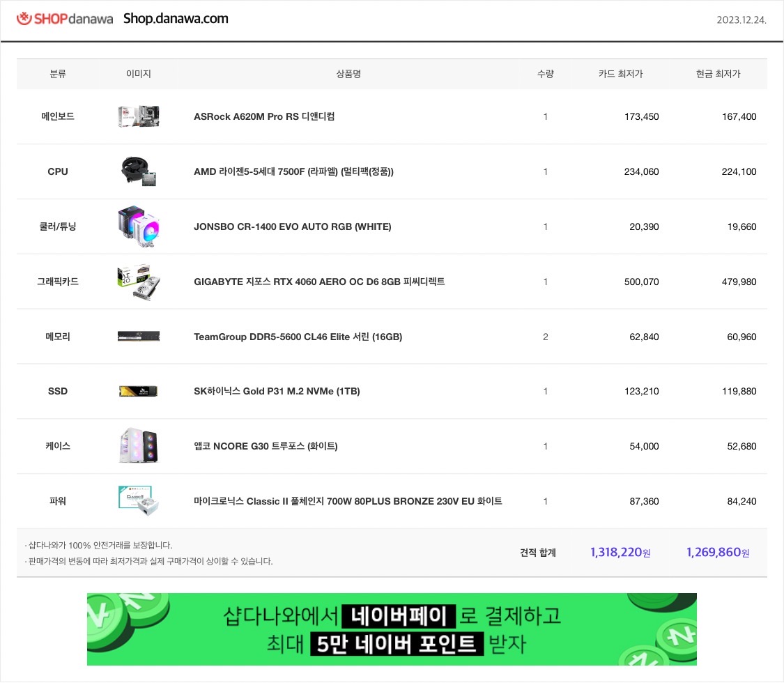Open the ASRock A620M motherboard thumbnail
Image resolution: width=784 pixels, height=683 pixels.
tap(139, 116)
